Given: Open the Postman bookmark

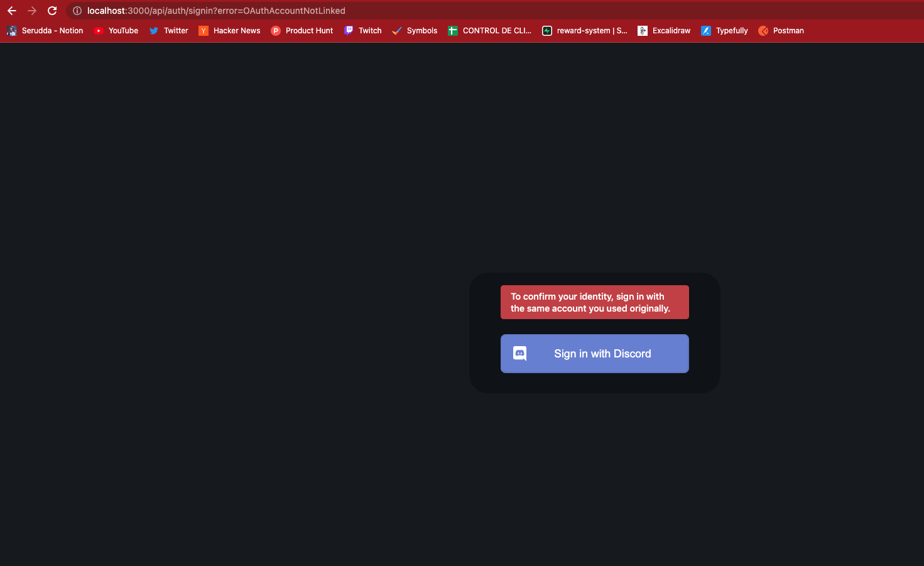Looking at the screenshot, I should pos(781,30).
